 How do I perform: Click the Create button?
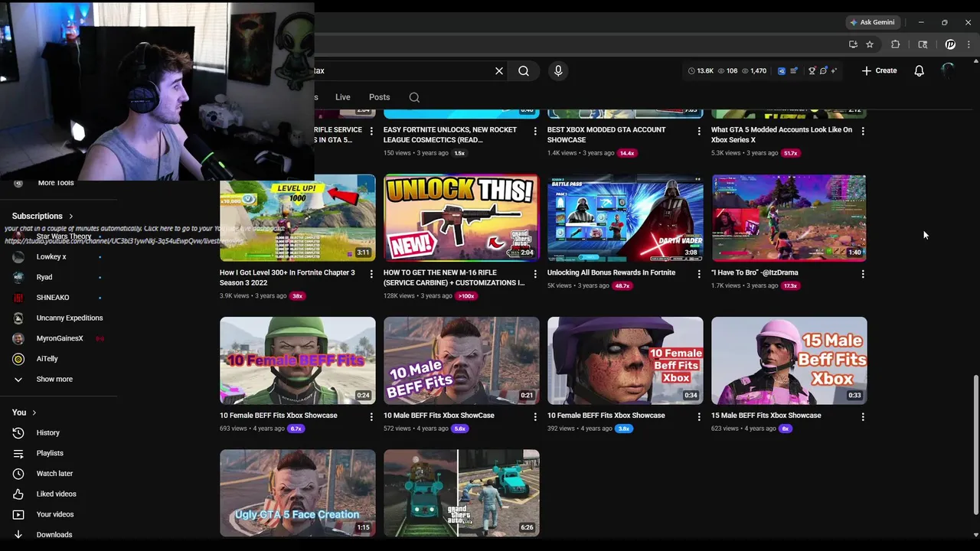(x=879, y=70)
